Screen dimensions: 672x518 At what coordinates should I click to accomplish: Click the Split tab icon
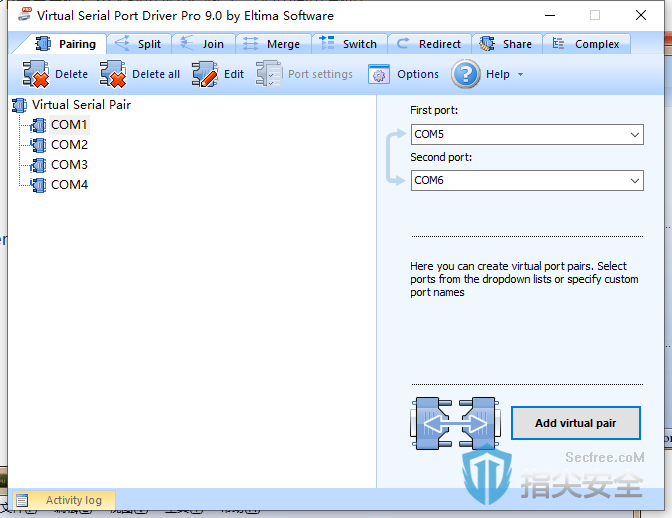point(122,43)
